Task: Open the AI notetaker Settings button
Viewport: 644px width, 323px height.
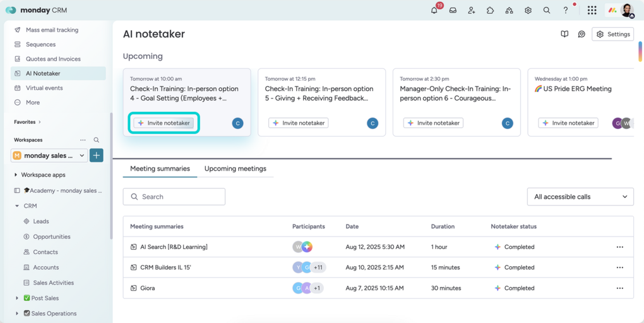Action: click(x=612, y=34)
